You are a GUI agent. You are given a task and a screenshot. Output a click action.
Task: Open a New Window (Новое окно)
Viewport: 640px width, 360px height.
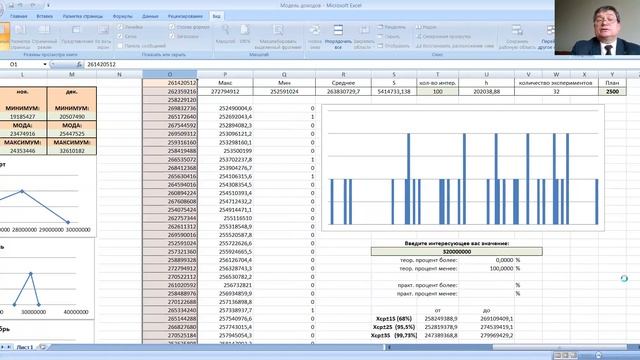[315, 37]
